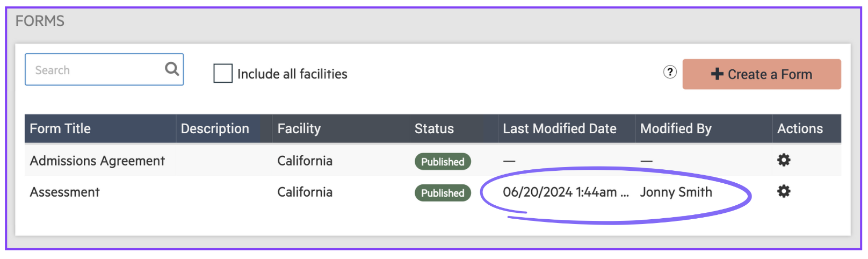Open actions gear for Assessment form
Viewport: 868px width, 259px height.
(784, 191)
